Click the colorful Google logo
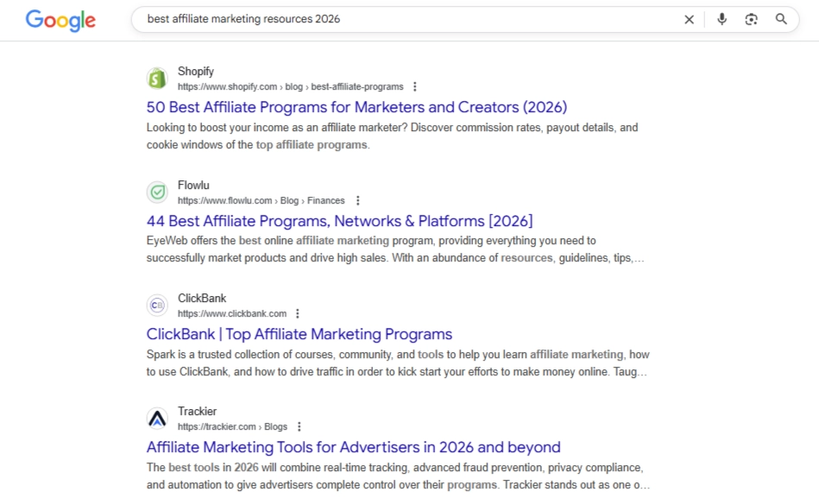The image size is (819, 504). point(60,20)
